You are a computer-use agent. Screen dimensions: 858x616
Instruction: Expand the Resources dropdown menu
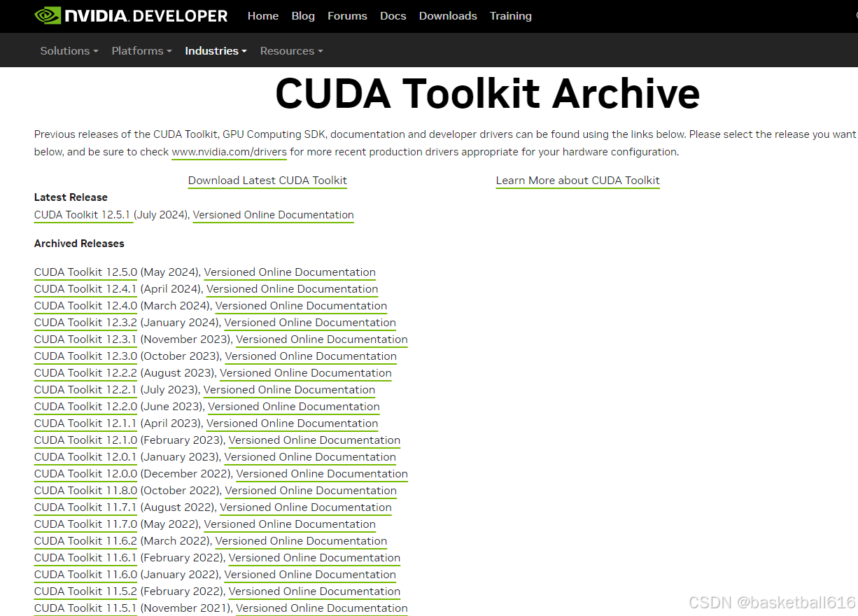tap(291, 51)
